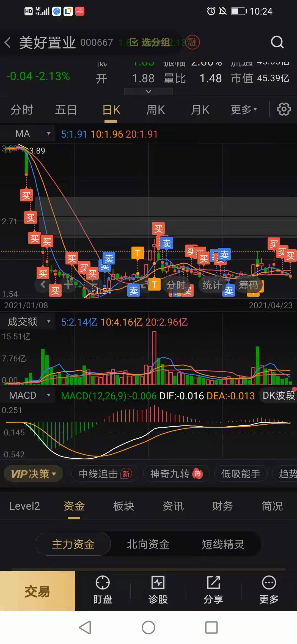297x644 pixels.
Task: Select the 北向资金 segment
Action: tap(148, 544)
